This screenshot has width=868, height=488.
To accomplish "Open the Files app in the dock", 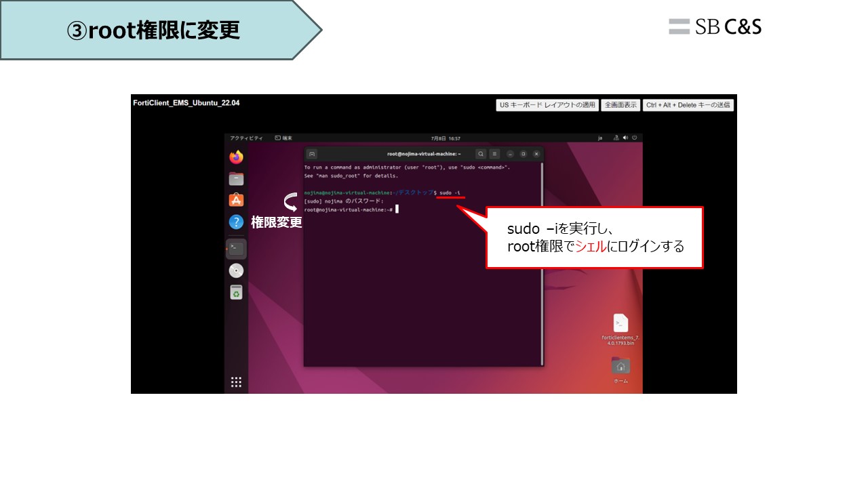I will click(236, 179).
